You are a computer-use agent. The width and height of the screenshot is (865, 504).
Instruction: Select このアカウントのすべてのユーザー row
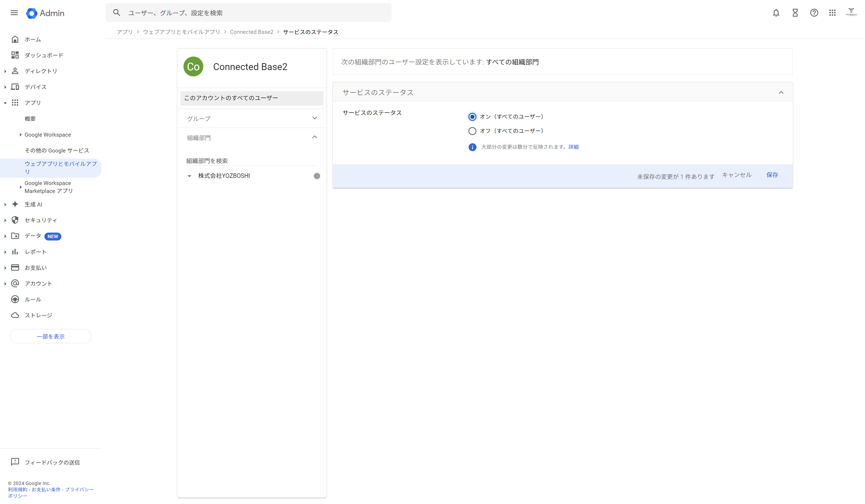(x=252, y=98)
